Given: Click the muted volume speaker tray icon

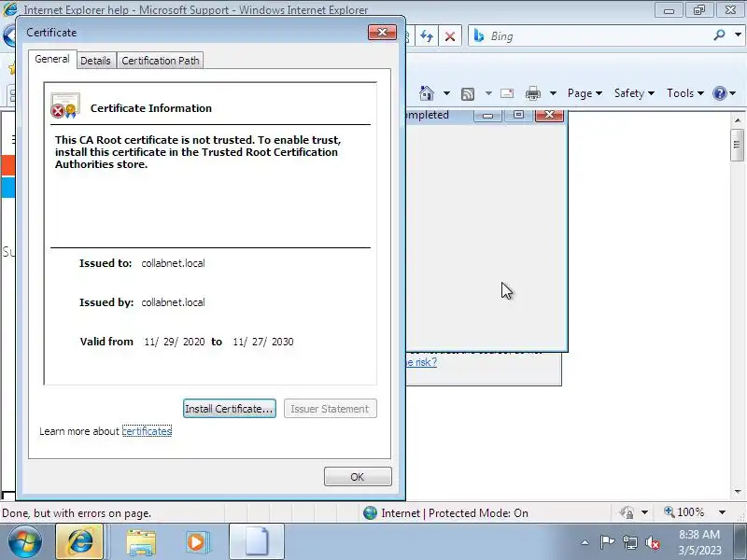Looking at the screenshot, I should pyautogui.click(x=653, y=542).
